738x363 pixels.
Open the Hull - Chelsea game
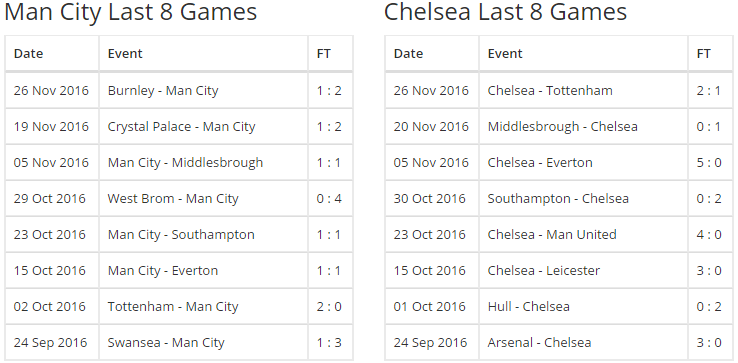coord(529,307)
